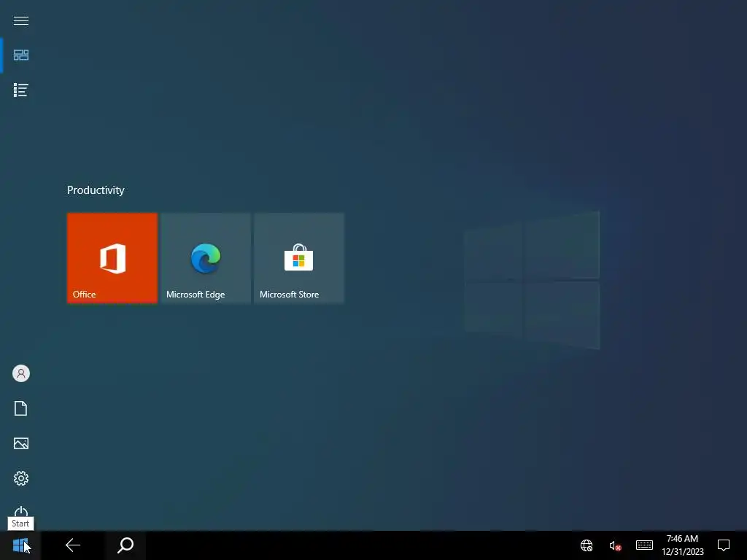Click the Productivity group heading
This screenshot has width=747, height=560.
[x=96, y=190]
